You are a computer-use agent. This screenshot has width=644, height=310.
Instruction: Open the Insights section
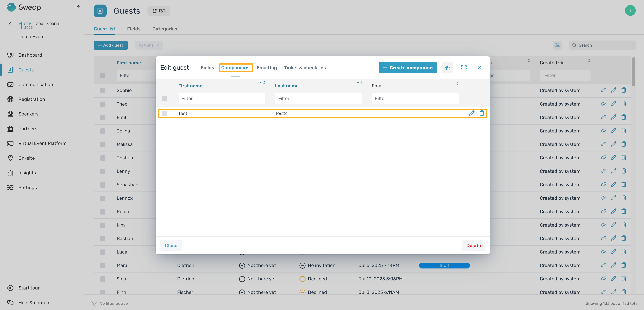(x=27, y=173)
